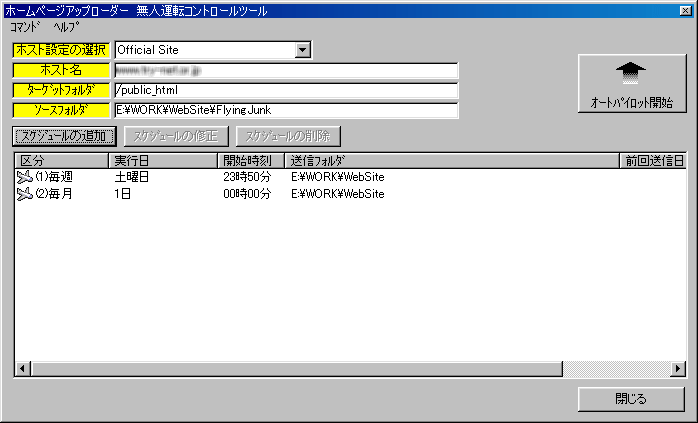Click the 開始時刻 column header

click(x=251, y=160)
